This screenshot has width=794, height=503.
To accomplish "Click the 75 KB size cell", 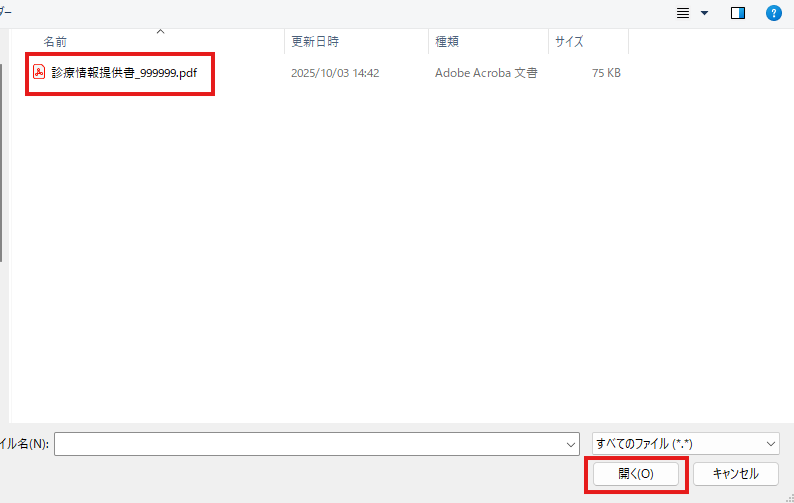I will [606, 73].
